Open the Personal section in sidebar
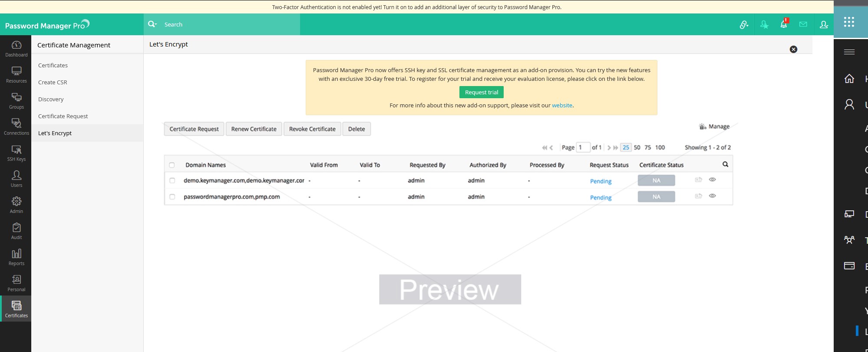 coord(16,283)
